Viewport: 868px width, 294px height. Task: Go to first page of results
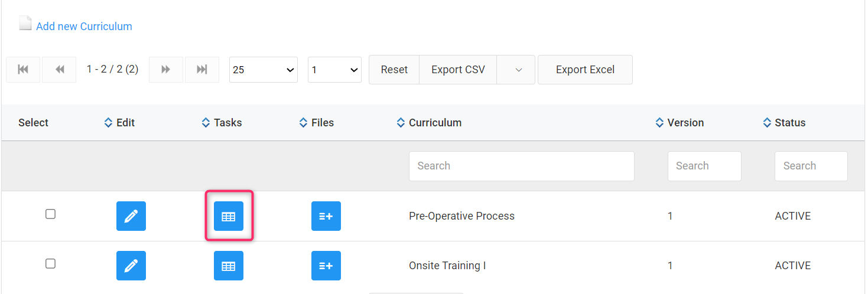[23, 70]
